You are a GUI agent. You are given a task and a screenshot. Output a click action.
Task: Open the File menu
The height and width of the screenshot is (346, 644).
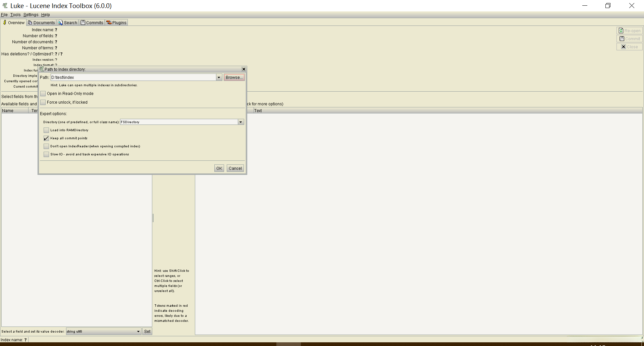[4, 15]
